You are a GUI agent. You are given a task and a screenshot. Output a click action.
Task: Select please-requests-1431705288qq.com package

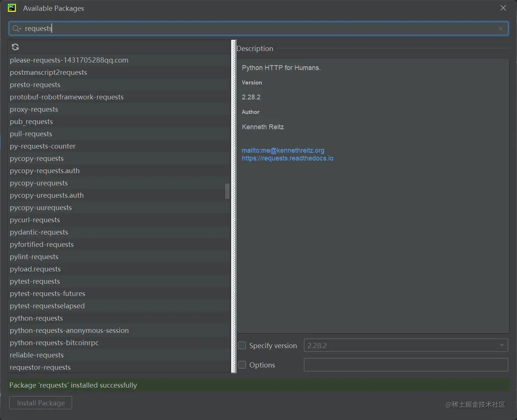(119, 60)
